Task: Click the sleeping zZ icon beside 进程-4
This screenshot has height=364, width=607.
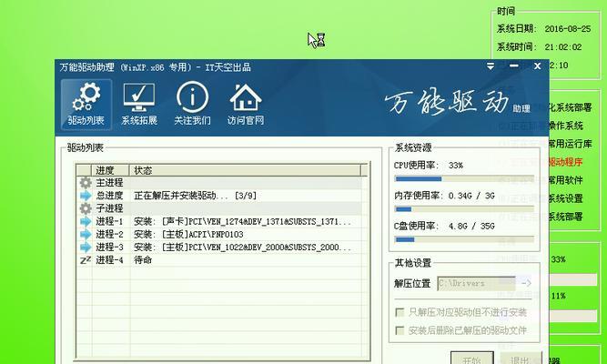Action: [86, 260]
